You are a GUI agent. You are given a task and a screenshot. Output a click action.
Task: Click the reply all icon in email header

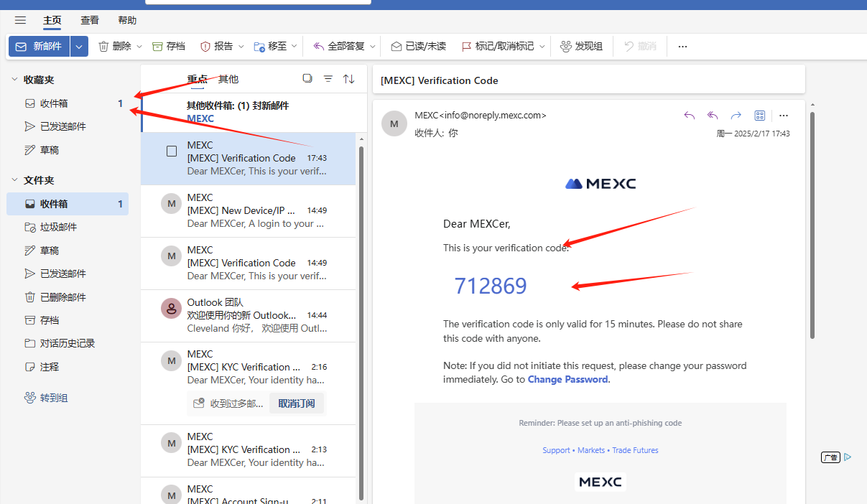(713, 116)
